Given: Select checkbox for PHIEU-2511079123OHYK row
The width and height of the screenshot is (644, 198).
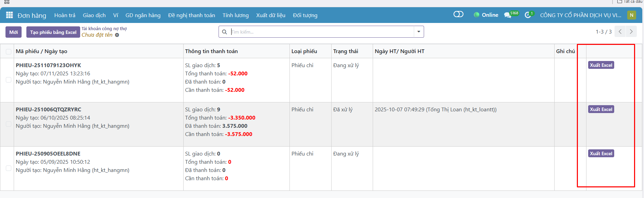Looking at the screenshot, I should click(9, 80).
